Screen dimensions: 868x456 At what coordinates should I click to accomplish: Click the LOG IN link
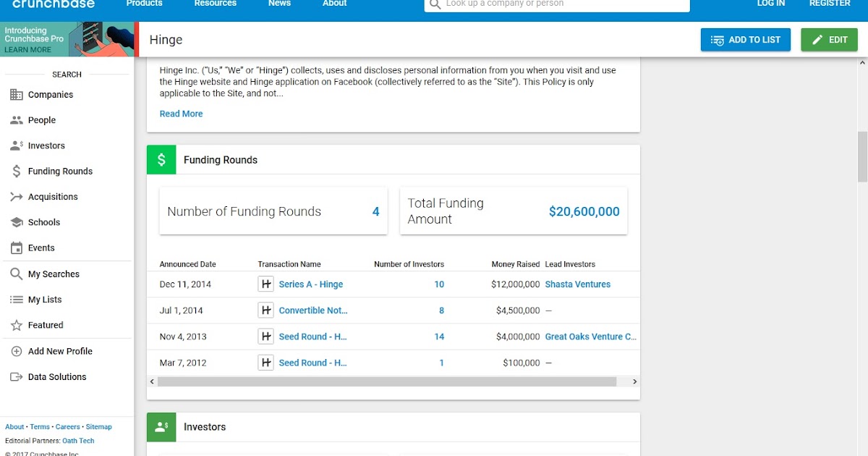pyautogui.click(x=771, y=4)
